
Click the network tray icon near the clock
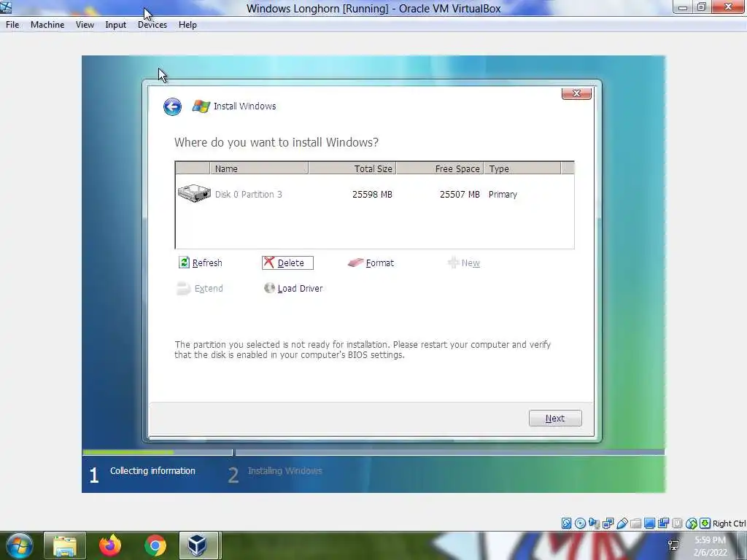tap(673, 545)
